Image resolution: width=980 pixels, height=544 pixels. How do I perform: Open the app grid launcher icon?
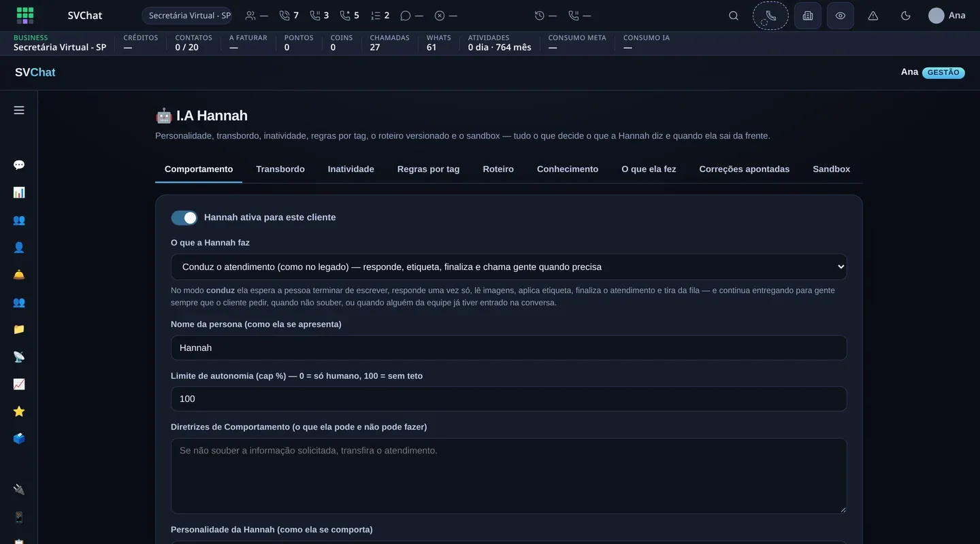click(25, 15)
